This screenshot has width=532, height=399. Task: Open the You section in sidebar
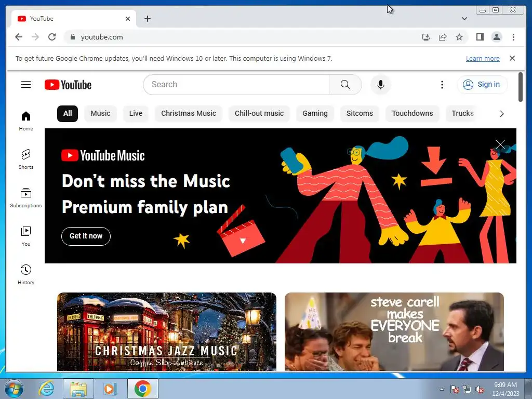(x=26, y=236)
